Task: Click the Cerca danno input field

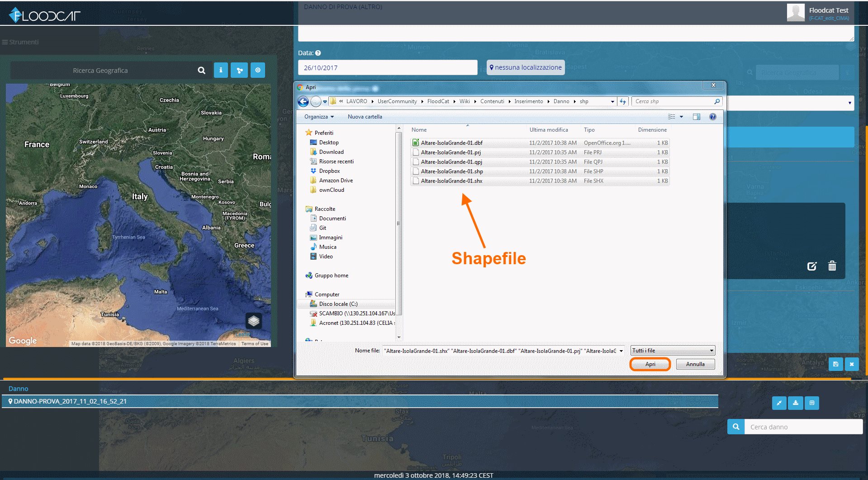Action: 804,427
